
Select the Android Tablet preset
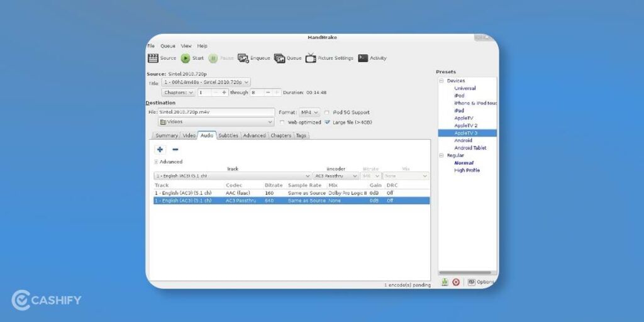click(x=470, y=148)
